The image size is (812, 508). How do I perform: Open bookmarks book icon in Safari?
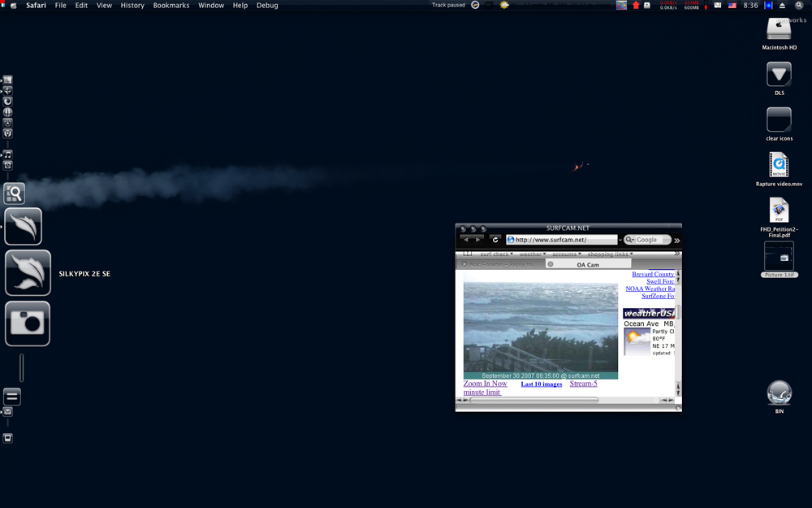click(x=468, y=254)
